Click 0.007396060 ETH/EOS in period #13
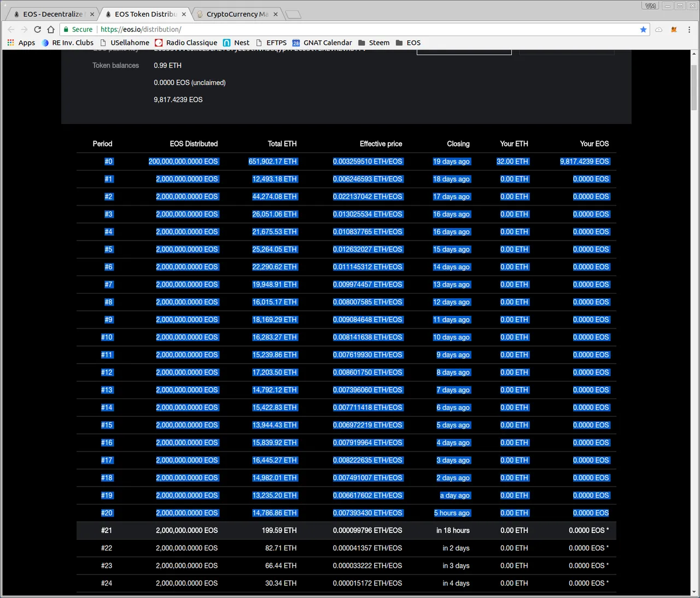This screenshot has height=598, width=700. pyautogui.click(x=368, y=390)
